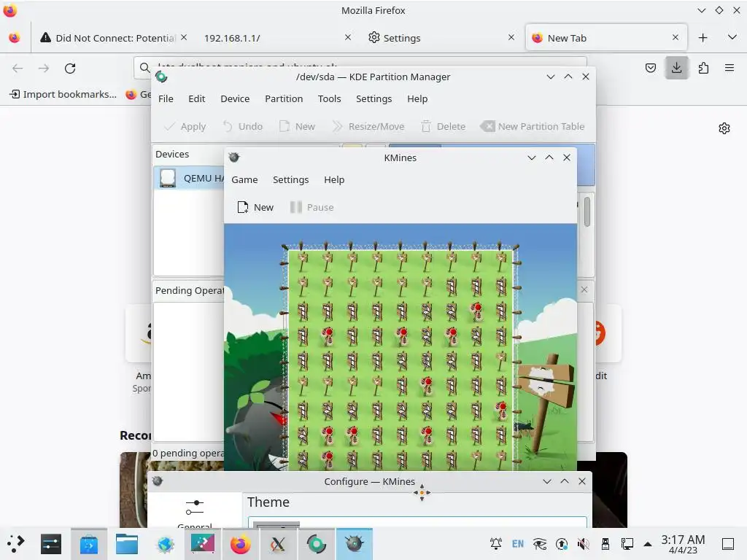This screenshot has height=560, width=747.
Task: Go back in Firefox
Action: (18, 68)
